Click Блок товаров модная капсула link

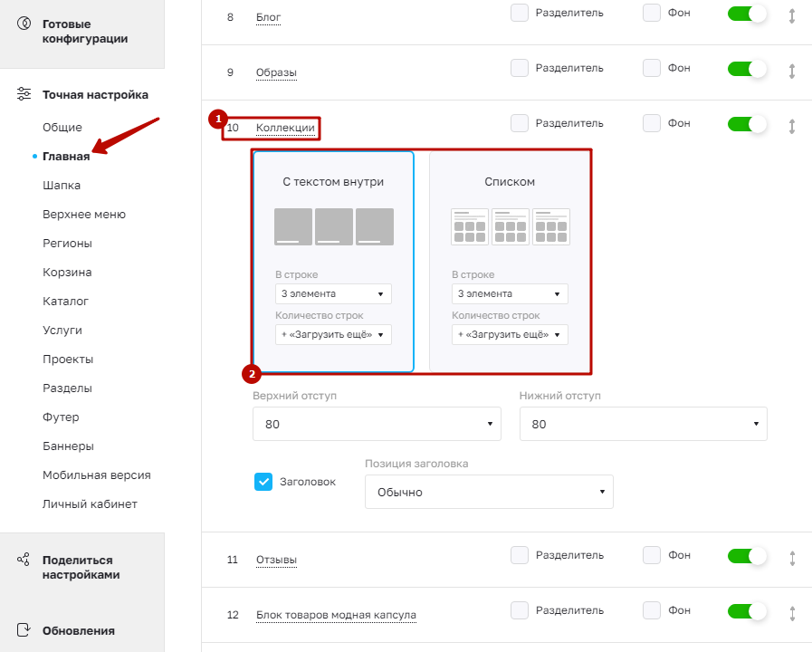pos(336,615)
